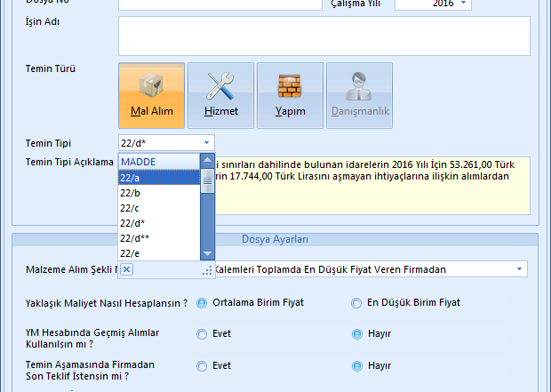
Task: Select the Mal Alım procurement type icon
Action: pyautogui.click(x=151, y=95)
